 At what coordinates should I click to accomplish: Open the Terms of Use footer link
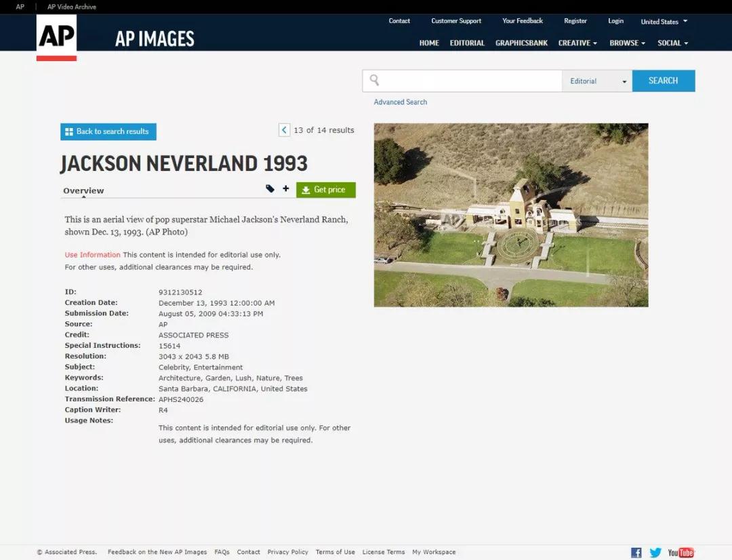click(335, 552)
